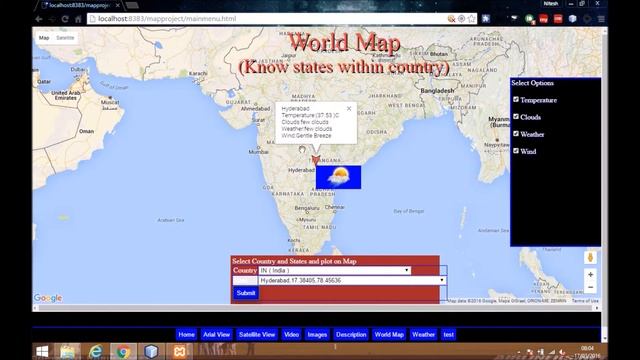640x360 pixels.
Task: Select the Street View pegman icon
Action: click(x=590, y=258)
